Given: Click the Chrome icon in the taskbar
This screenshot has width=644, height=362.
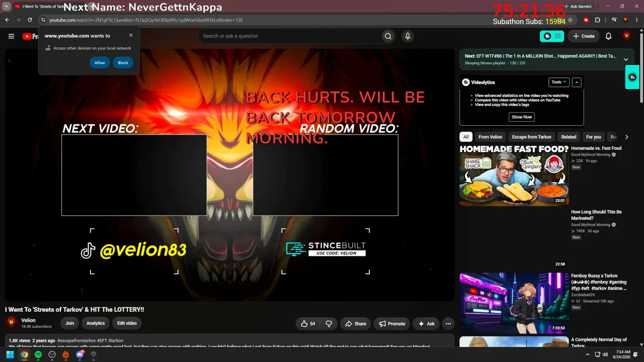Looking at the screenshot, I should pos(24,354).
